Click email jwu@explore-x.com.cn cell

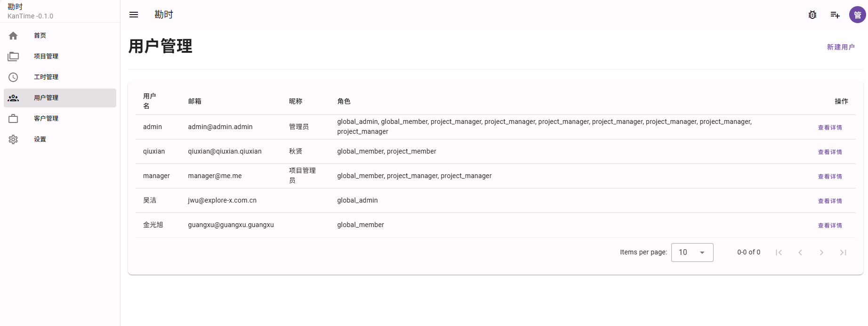tap(222, 200)
